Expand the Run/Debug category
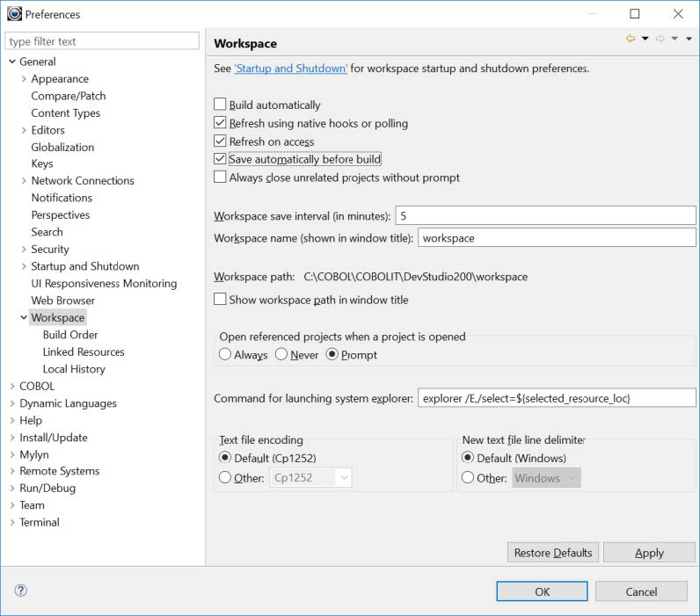 (12, 489)
